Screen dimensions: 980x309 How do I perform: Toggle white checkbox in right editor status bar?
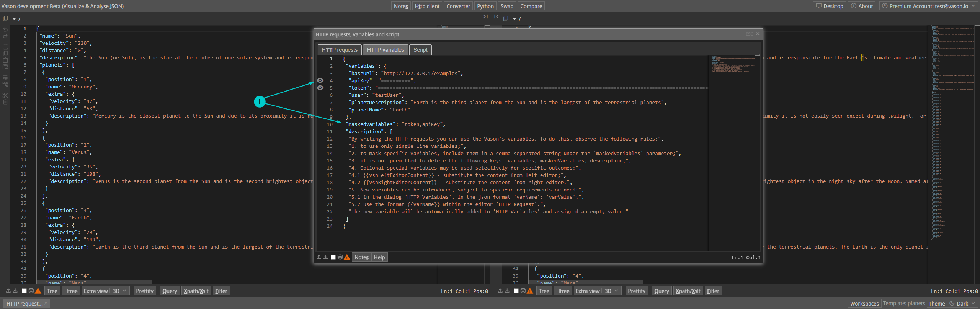click(x=516, y=291)
